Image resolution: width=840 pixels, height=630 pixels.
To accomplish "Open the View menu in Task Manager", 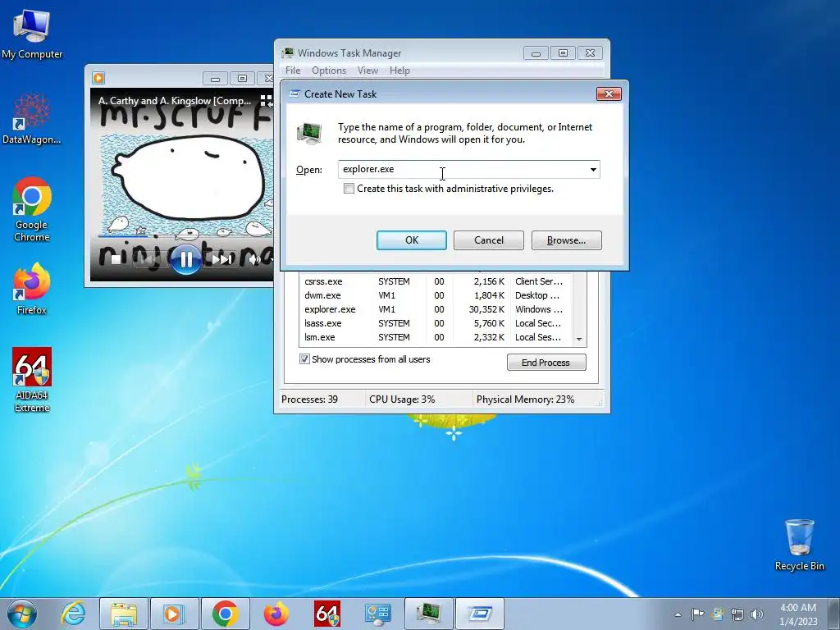I will [x=367, y=71].
